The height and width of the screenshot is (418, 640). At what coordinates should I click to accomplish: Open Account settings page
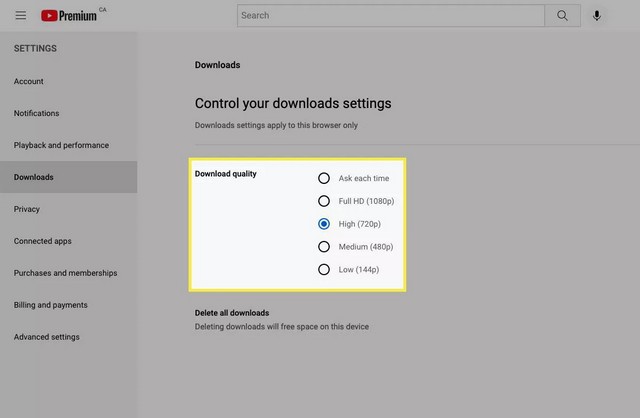click(x=69, y=81)
